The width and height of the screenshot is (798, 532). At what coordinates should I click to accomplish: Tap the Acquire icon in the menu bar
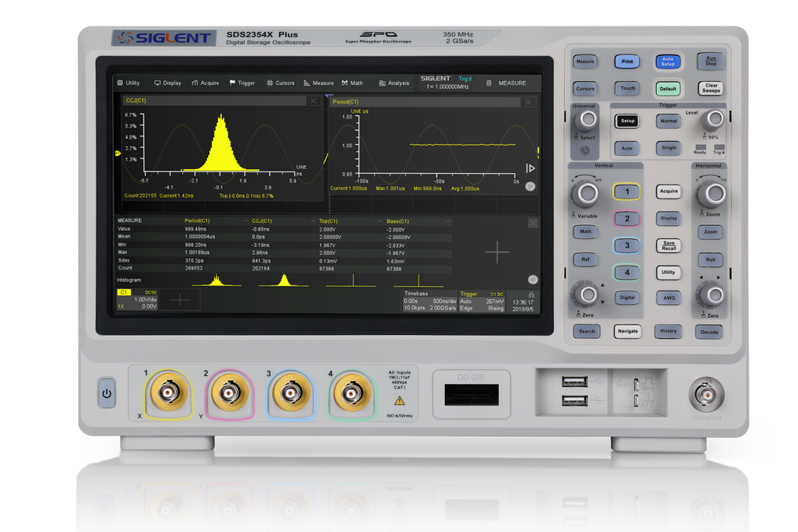pos(196,83)
